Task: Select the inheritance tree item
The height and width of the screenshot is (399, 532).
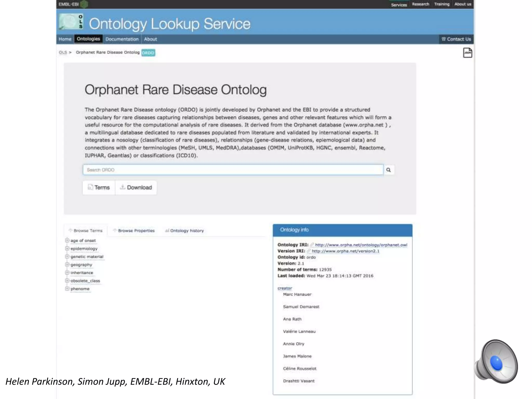Action: pyautogui.click(x=82, y=273)
